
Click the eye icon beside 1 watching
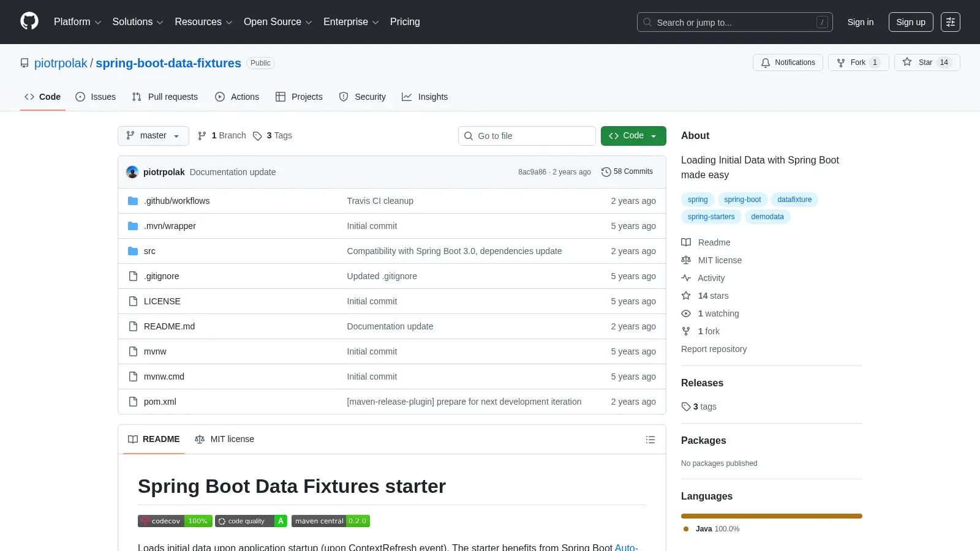coord(686,313)
